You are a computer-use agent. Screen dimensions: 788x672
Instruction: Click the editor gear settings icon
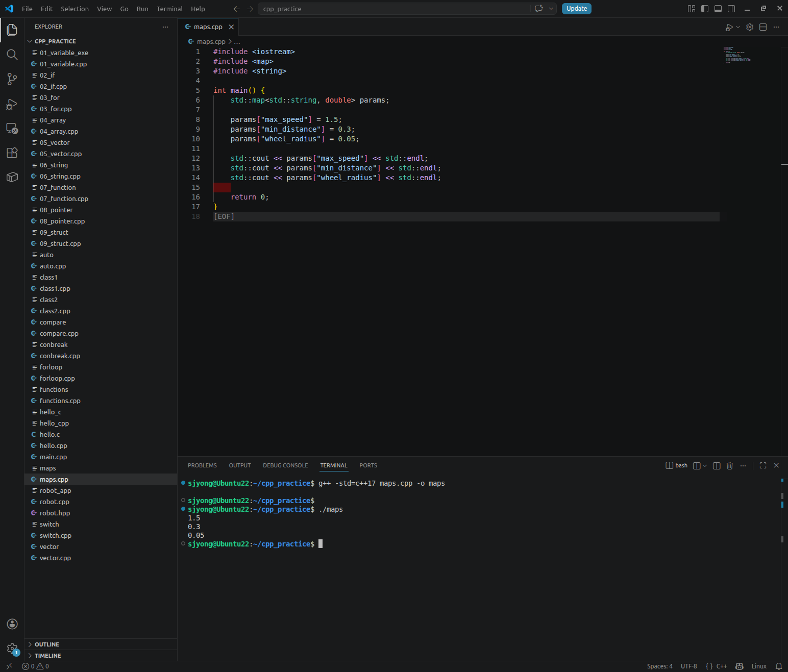[750, 27]
